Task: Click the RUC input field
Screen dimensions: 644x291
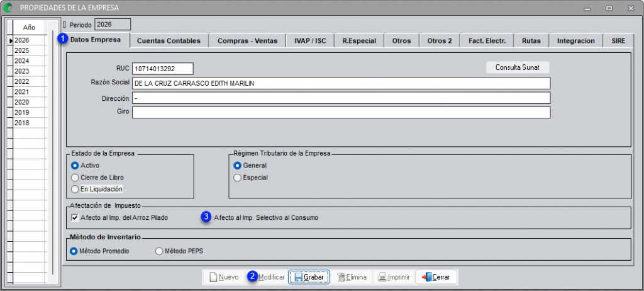Action: pos(163,69)
